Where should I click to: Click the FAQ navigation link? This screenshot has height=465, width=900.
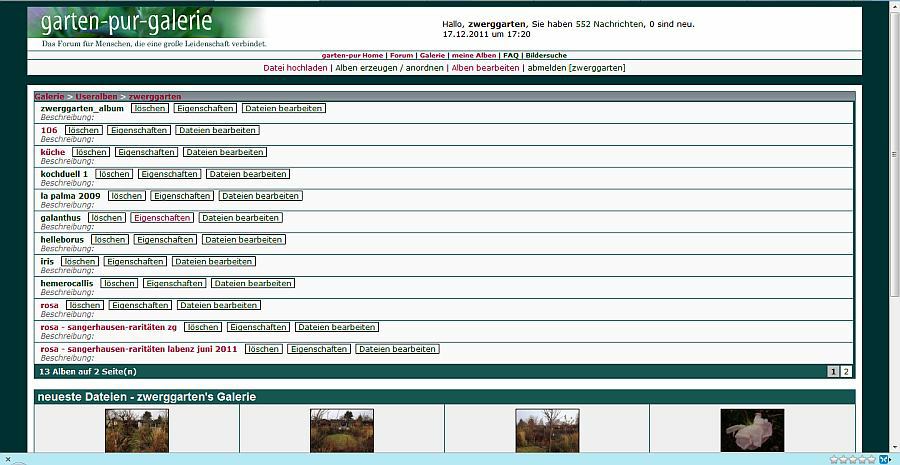click(x=510, y=55)
